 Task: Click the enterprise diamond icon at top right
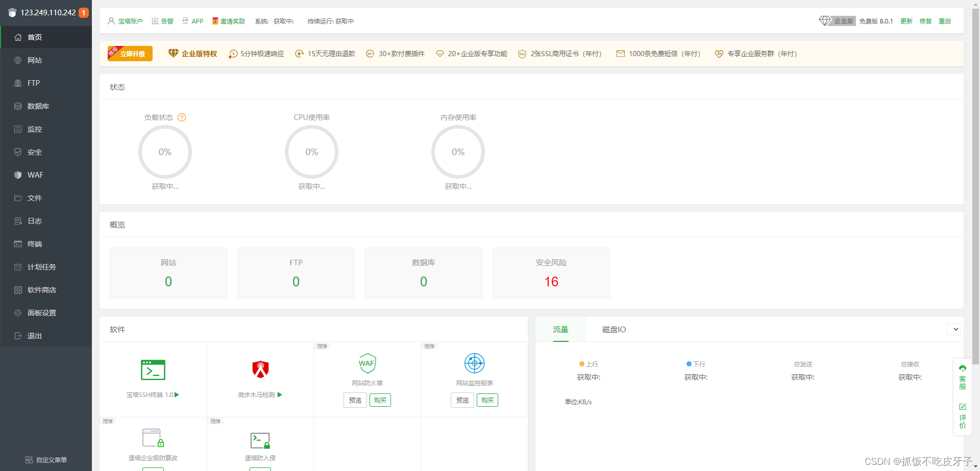pos(825,21)
